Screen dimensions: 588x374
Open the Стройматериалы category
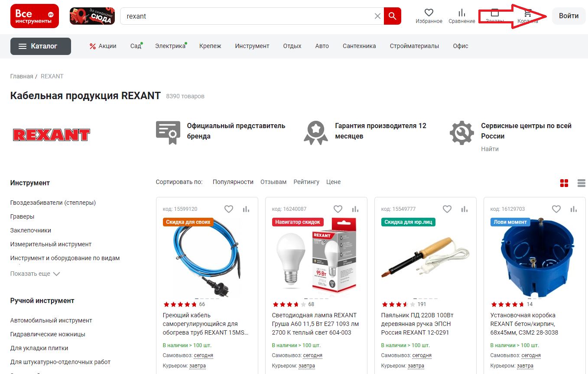coord(414,46)
